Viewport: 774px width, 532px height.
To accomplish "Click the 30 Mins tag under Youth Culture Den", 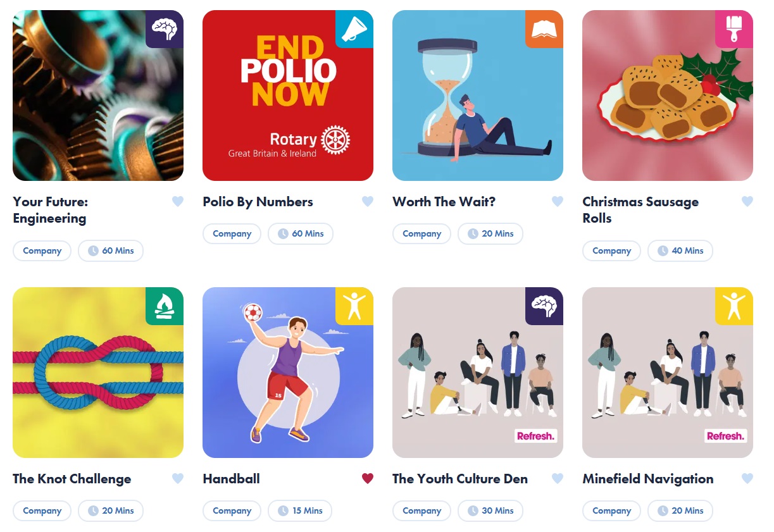I will click(490, 510).
